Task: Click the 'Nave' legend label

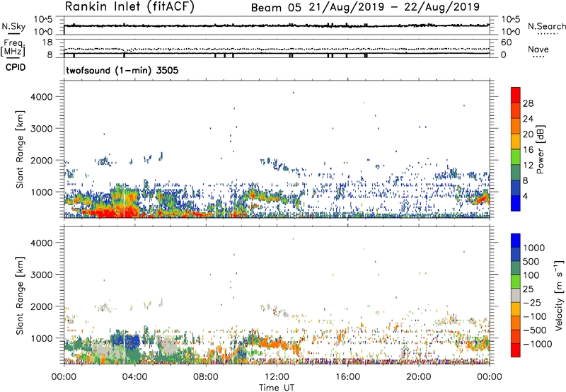Action: pos(538,49)
